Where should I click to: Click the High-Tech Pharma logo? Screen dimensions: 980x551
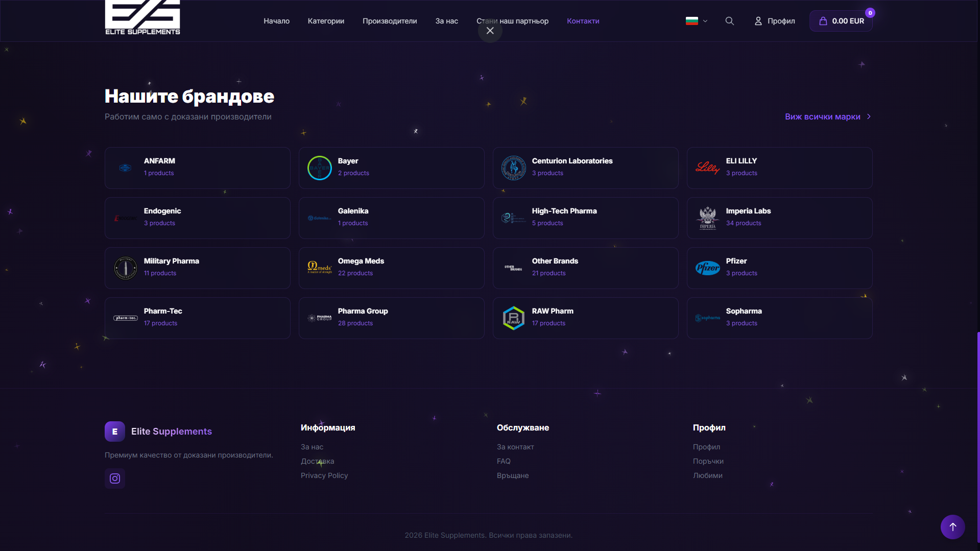514,218
